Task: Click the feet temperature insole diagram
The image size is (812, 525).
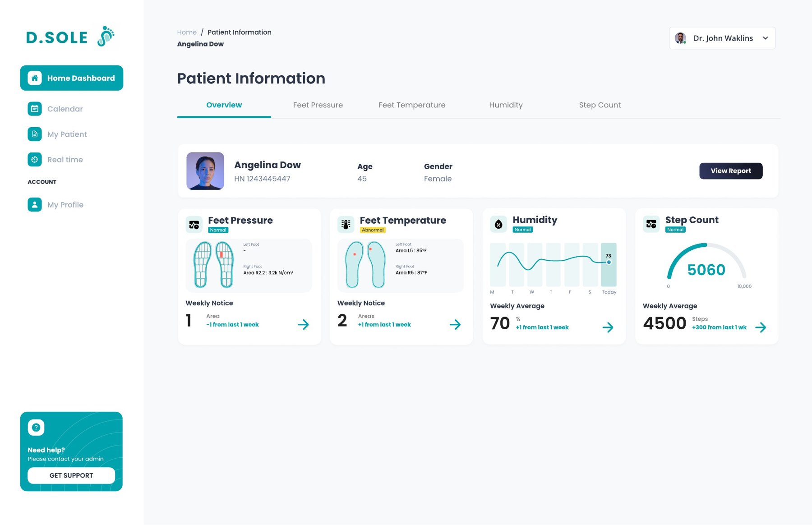Action: pos(365,265)
